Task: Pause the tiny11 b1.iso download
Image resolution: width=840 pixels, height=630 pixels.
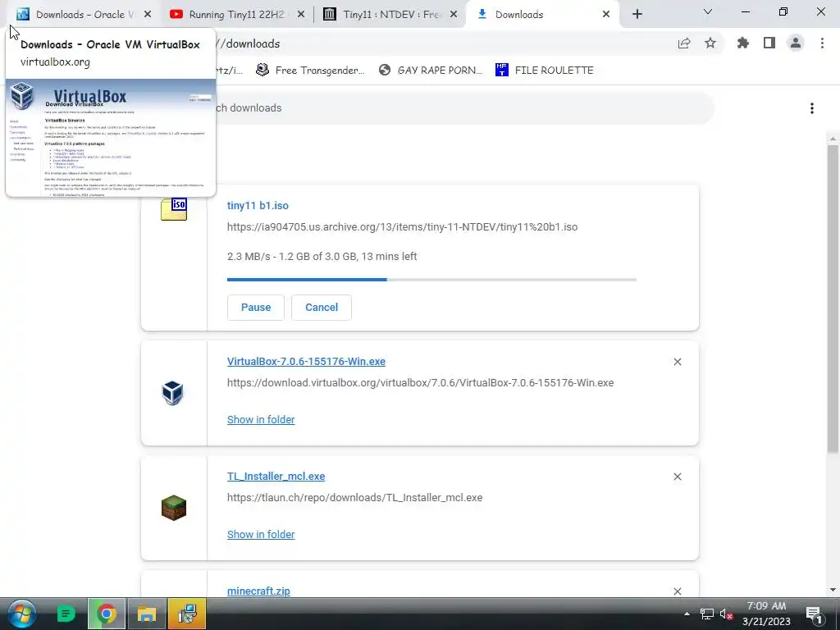Action: coord(256,308)
